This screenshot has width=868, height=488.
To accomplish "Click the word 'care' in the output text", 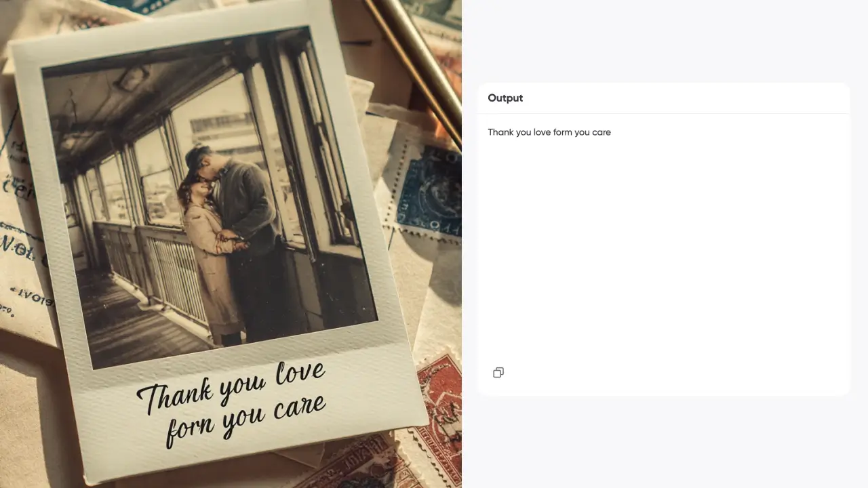I will pyautogui.click(x=601, y=132).
